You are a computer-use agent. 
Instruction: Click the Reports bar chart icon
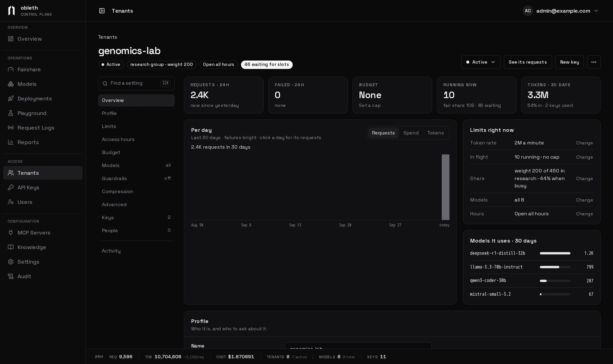pos(11,142)
